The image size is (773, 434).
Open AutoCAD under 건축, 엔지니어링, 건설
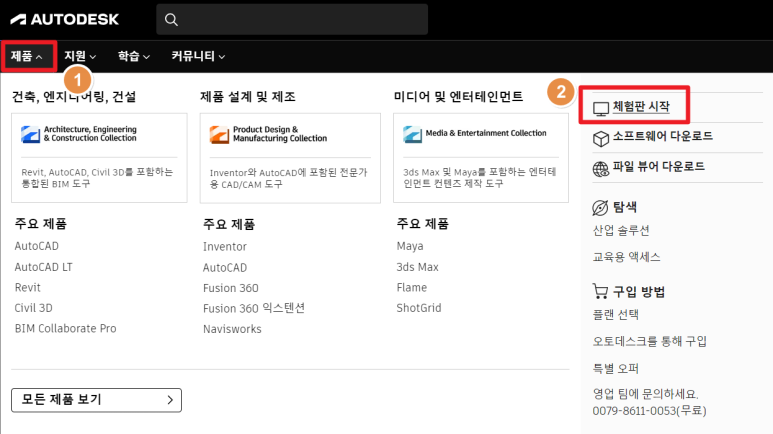tap(36, 246)
